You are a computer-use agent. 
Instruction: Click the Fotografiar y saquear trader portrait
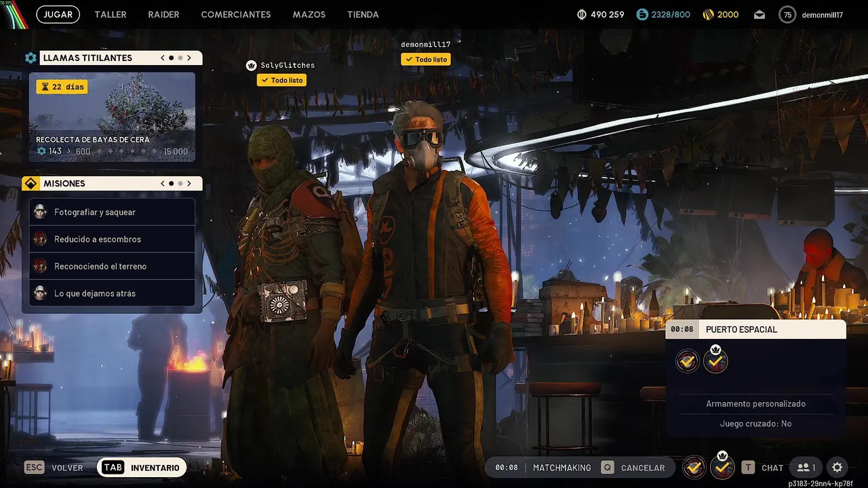[x=41, y=211]
